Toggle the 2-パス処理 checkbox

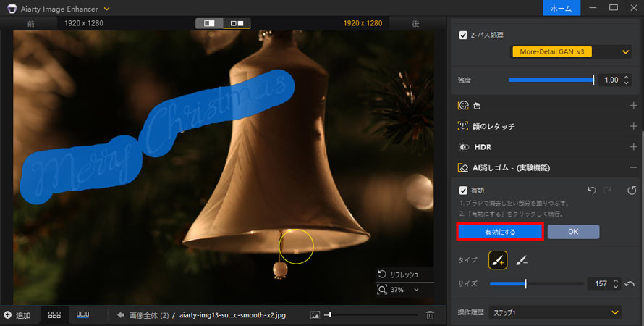(463, 35)
